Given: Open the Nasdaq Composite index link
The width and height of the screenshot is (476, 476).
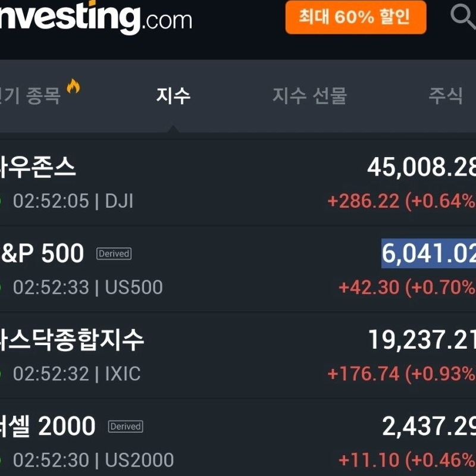Looking at the screenshot, I should (x=71, y=340).
